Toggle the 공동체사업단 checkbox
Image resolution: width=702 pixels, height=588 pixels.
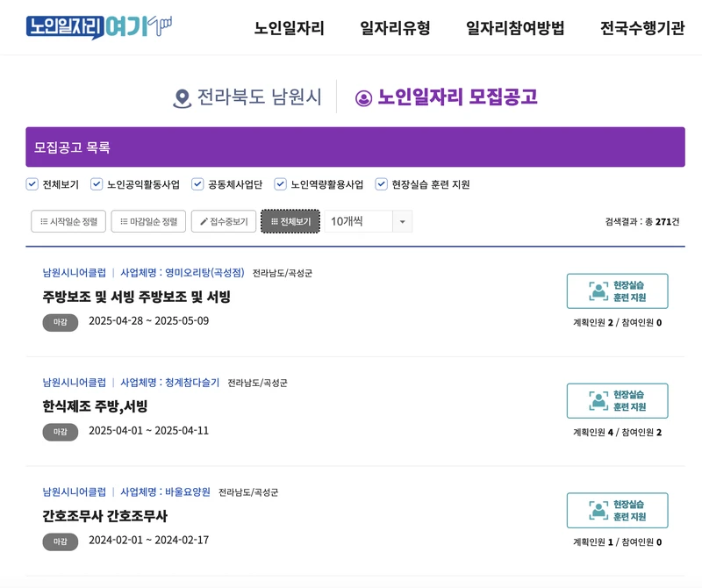coord(197,184)
